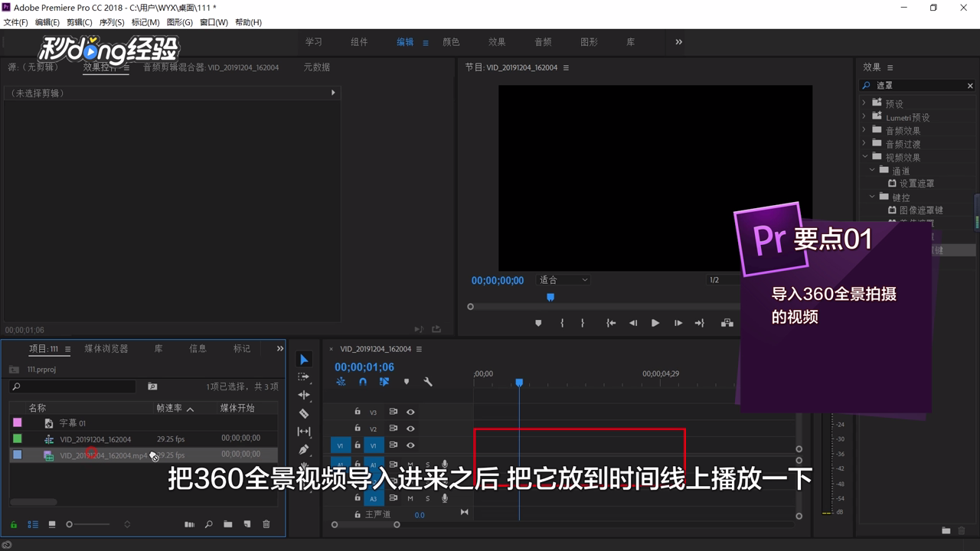Expand the 预设 effects folder
980x551 pixels.
point(864,103)
